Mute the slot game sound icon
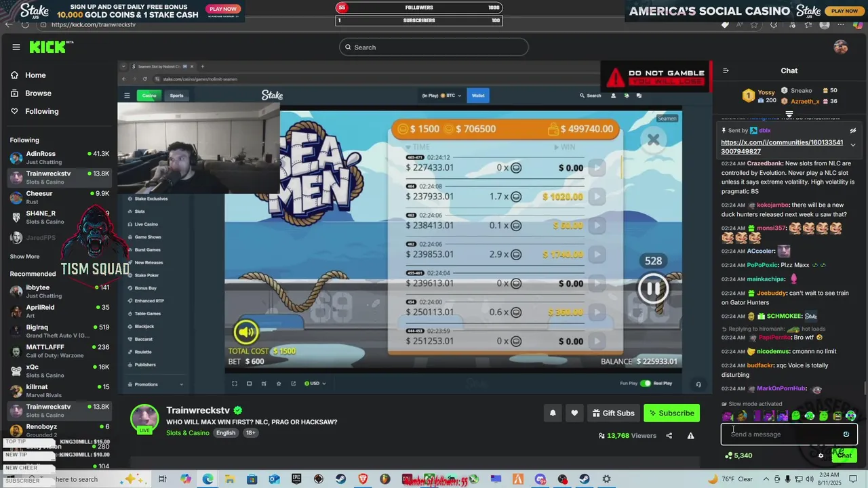 246,332
